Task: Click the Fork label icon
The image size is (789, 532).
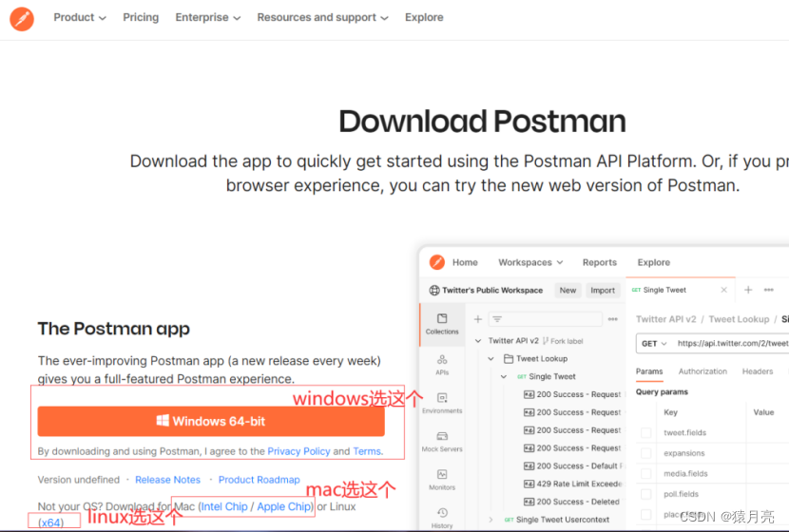Action: coord(546,341)
